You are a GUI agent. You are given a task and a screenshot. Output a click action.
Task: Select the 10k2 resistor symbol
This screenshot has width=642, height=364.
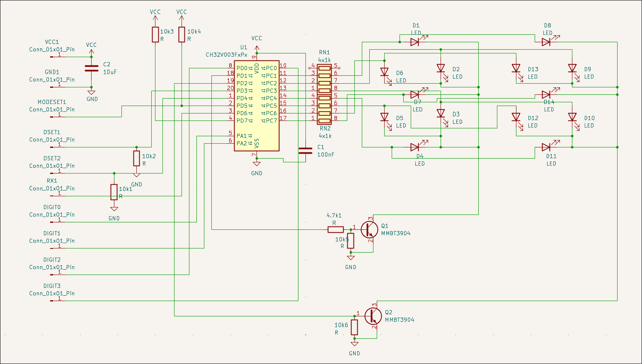pos(136,158)
